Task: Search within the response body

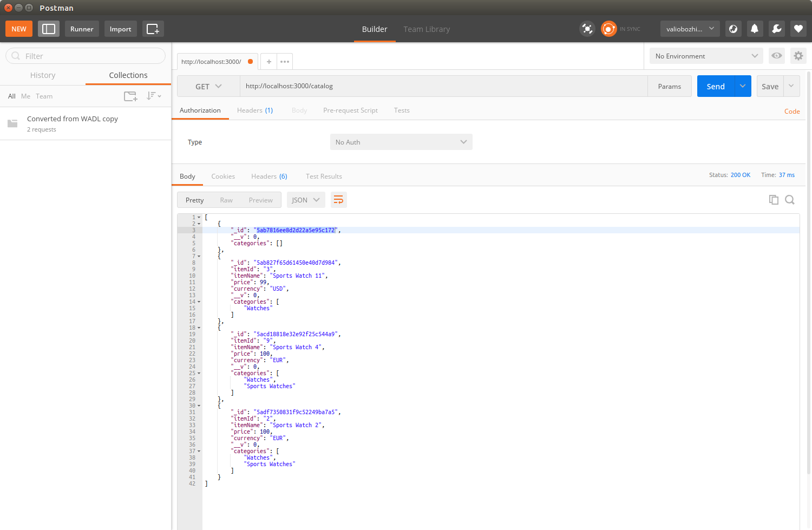Action: (x=790, y=200)
